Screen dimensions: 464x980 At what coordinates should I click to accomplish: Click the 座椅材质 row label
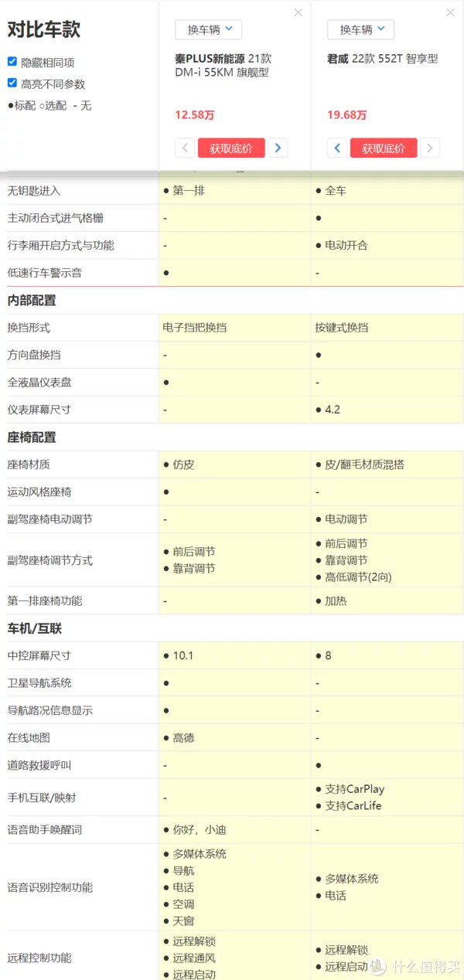[29, 464]
